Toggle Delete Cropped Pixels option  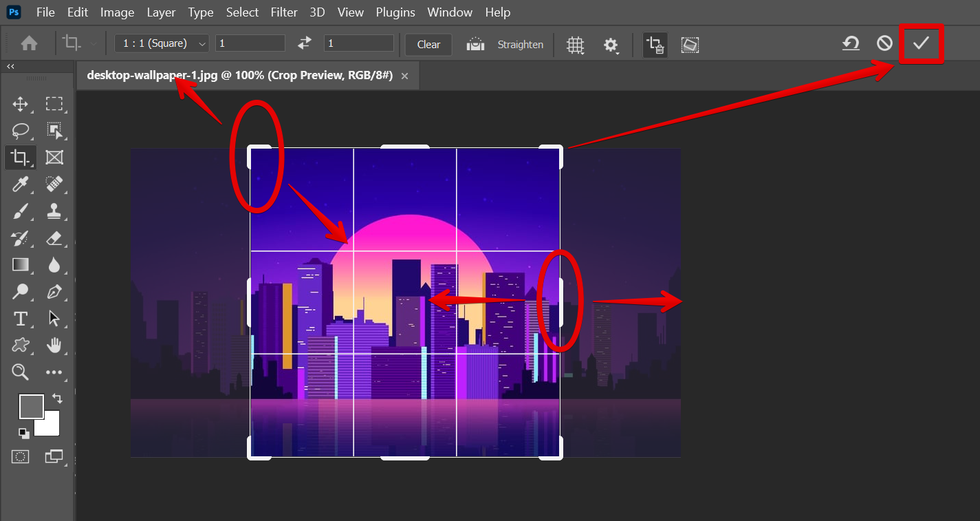click(x=655, y=45)
